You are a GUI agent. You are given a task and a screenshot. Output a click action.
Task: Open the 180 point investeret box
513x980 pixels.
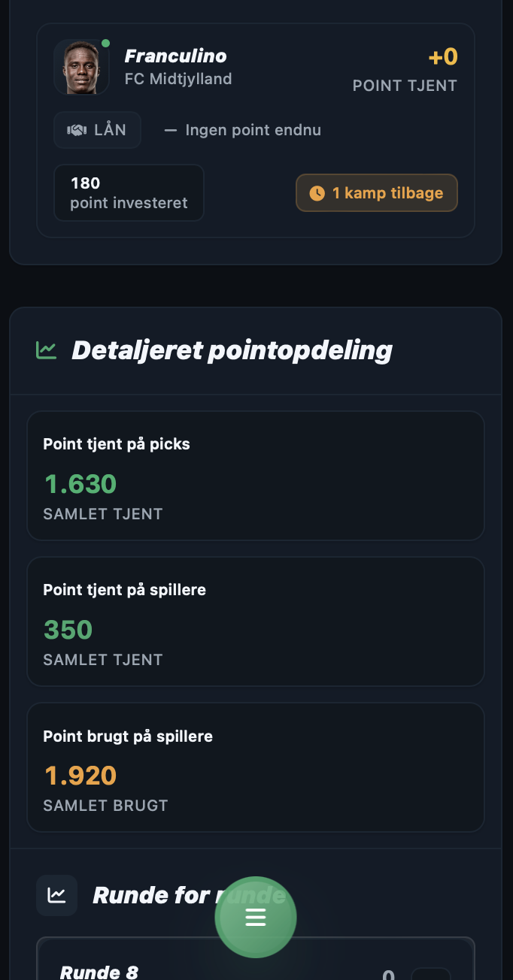point(129,193)
